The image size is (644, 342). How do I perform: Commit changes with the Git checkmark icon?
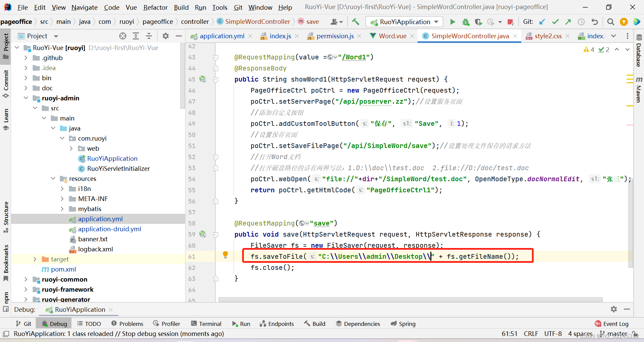point(555,21)
